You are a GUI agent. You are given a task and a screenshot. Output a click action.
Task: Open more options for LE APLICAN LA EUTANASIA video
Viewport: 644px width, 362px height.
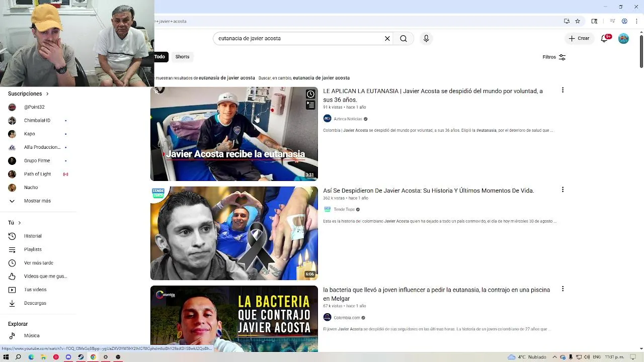[x=562, y=90]
